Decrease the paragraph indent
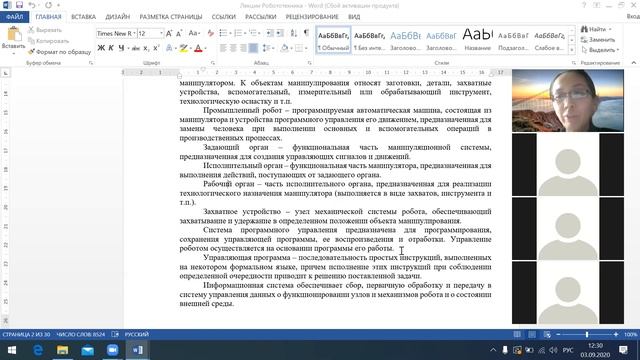640x360 pixels. tap(269, 33)
